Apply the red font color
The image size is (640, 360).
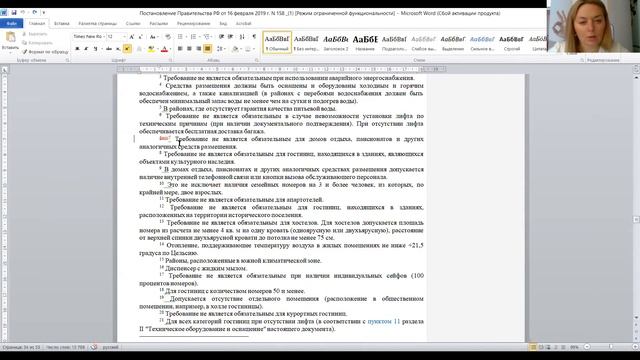click(x=164, y=49)
